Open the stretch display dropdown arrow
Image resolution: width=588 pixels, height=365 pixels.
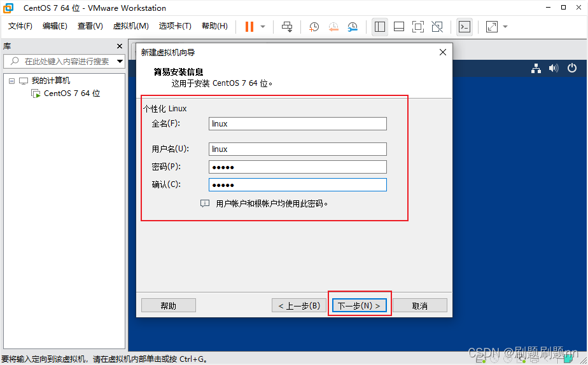click(505, 27)
